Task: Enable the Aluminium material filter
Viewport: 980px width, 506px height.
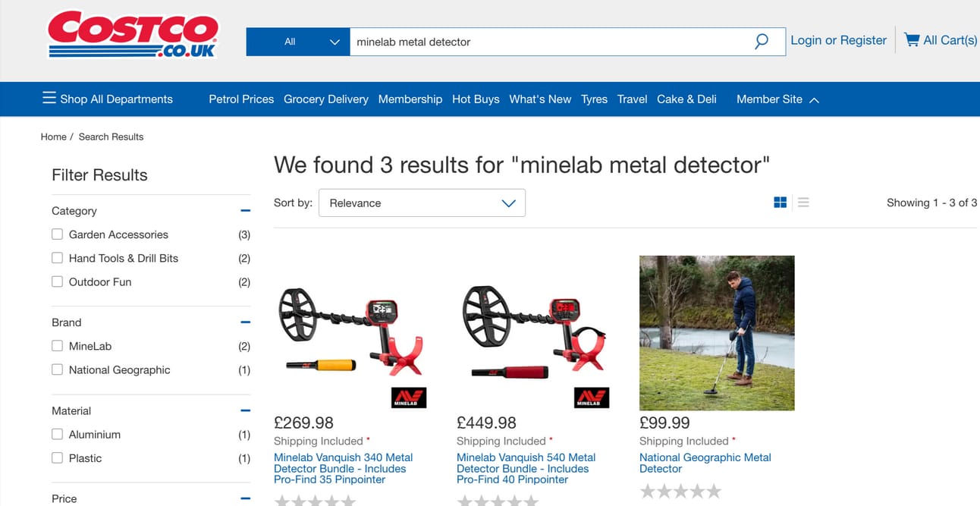Action: tap(57, 435)
